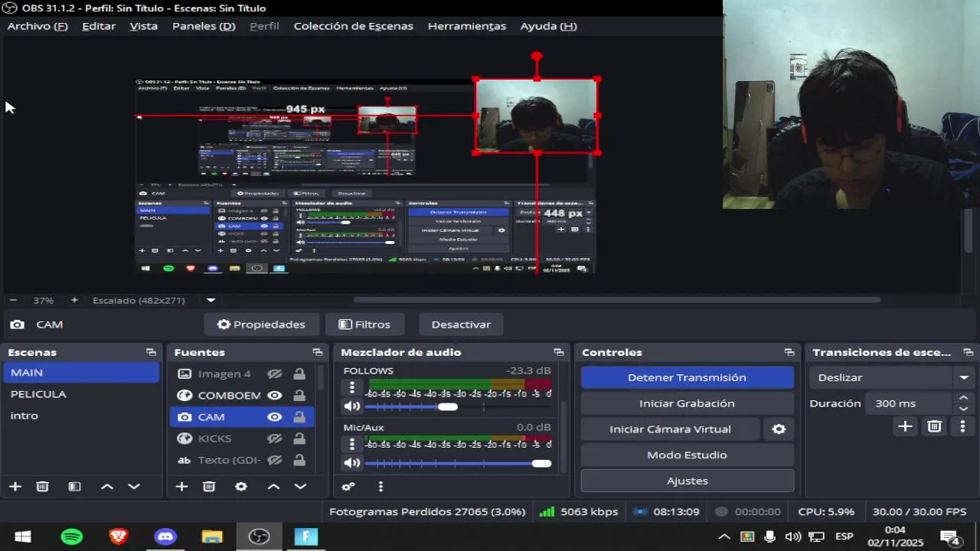Open the Herramientas menu
This screenshot has width=980, height=551.
click(466, 26)
